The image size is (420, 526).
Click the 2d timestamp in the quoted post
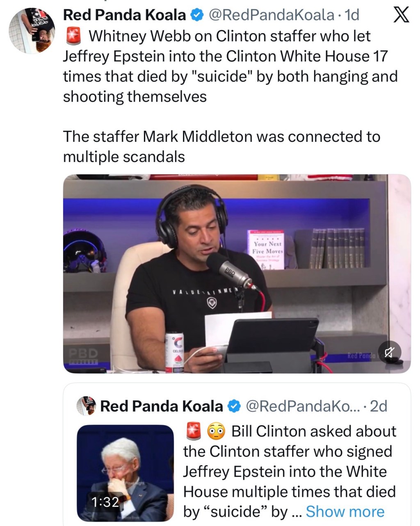(380, 406)
